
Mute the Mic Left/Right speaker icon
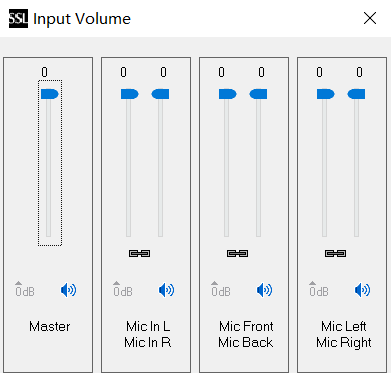point(362,290)
